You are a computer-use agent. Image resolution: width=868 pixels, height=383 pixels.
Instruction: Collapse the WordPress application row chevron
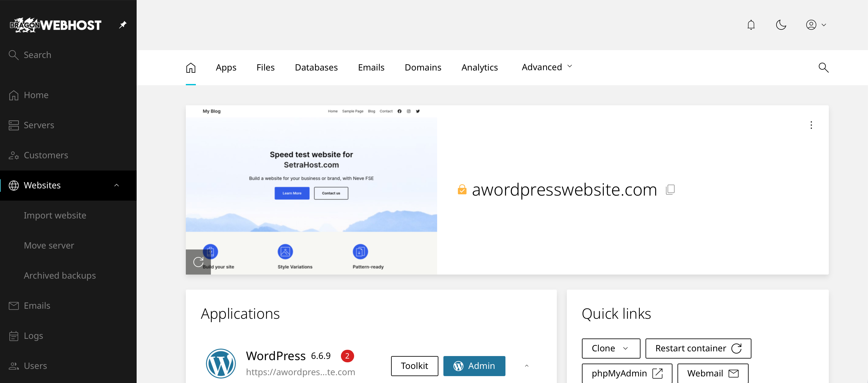pyautogui.click(x=526, y=366)
